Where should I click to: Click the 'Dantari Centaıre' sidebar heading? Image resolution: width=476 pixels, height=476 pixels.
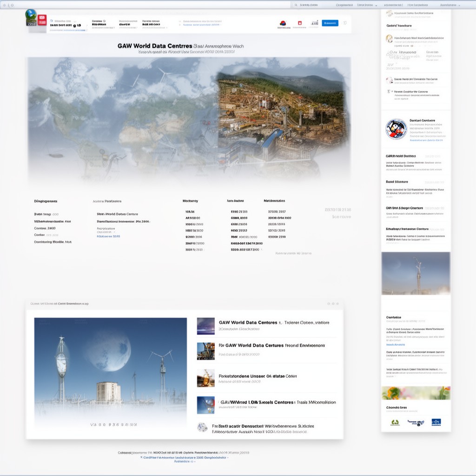(422, 120)
